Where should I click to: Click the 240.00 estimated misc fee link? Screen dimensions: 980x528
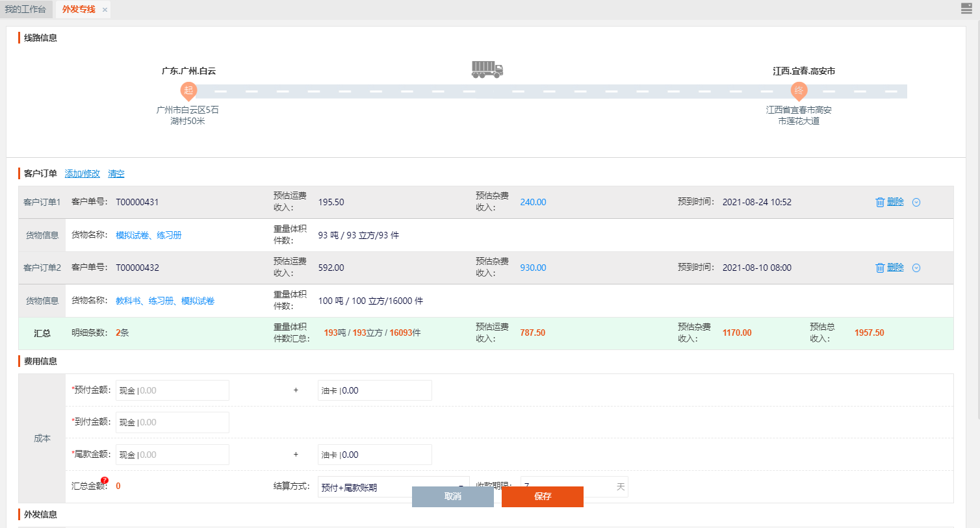pos(533,202)
